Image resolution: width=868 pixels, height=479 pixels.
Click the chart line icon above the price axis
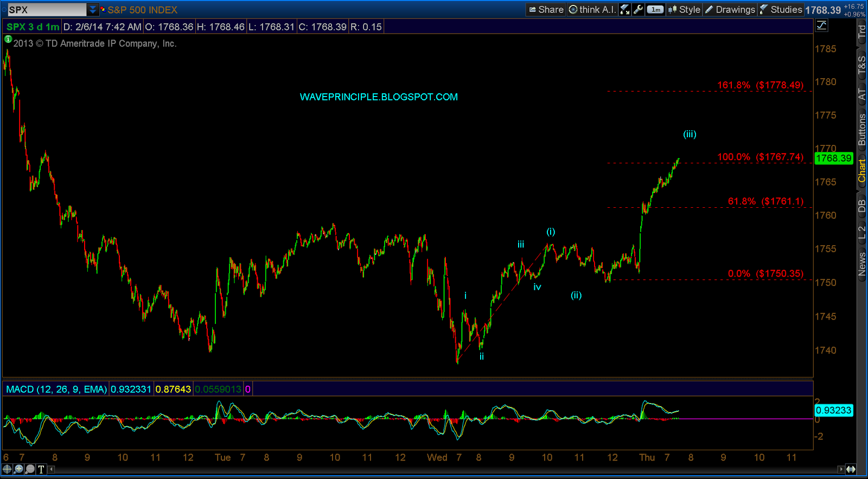(821, 25)
